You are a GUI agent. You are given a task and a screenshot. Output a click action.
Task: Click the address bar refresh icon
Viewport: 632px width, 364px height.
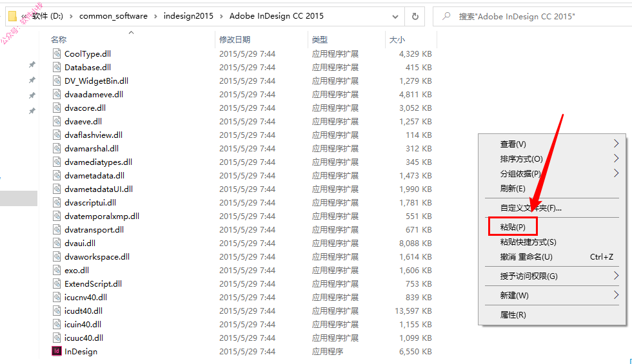tap(415, 17)
